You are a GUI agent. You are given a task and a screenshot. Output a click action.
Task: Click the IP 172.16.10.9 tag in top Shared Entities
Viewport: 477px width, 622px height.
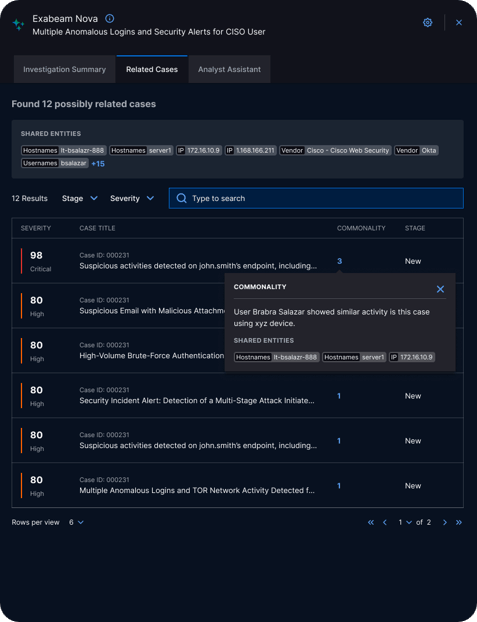(199, 151)
